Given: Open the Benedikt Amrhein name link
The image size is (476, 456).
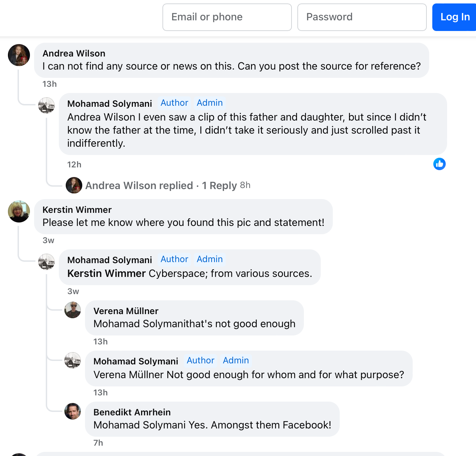Looking at the screenshot, I should pyautogui.click(x=132, y=412).
